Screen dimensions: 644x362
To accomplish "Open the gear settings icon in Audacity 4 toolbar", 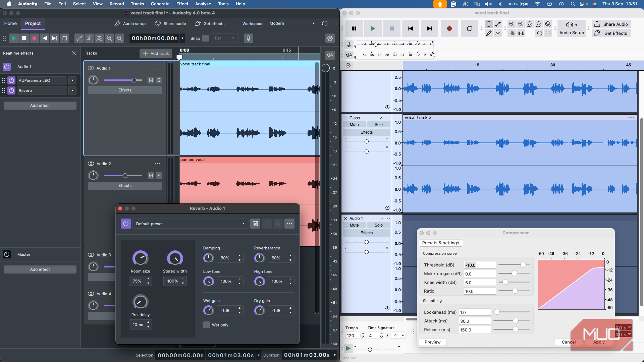I will tap(330, 38).
